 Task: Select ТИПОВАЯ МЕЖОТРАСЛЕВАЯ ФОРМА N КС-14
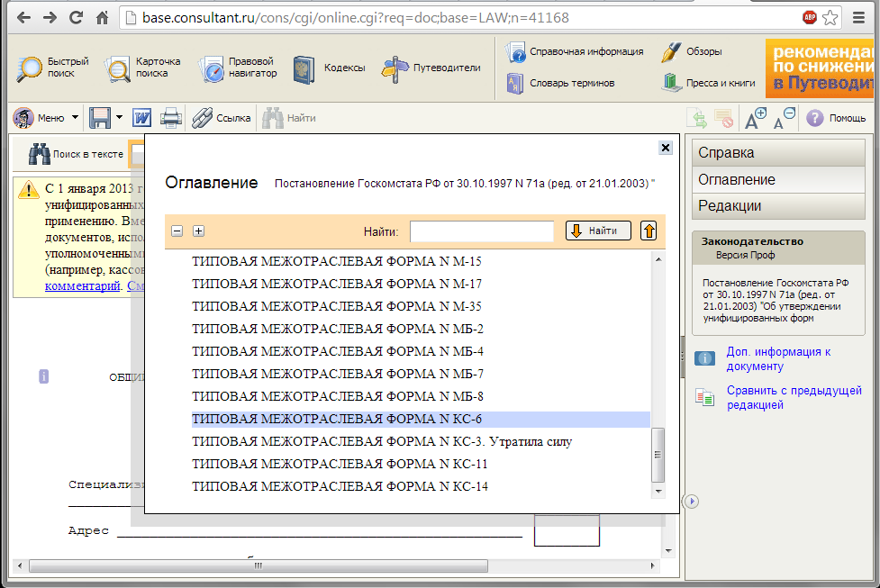click(x=340, y=486)
